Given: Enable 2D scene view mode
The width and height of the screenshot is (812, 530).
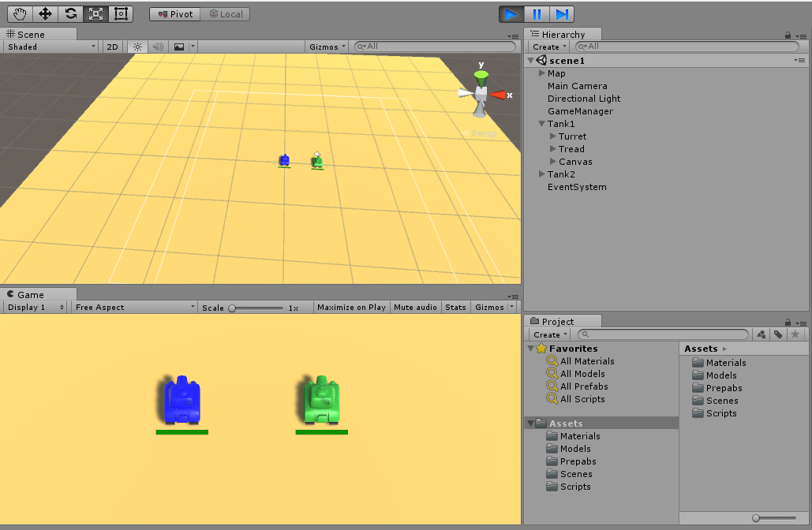Looking at the screenshot, I should pos(112,47).
